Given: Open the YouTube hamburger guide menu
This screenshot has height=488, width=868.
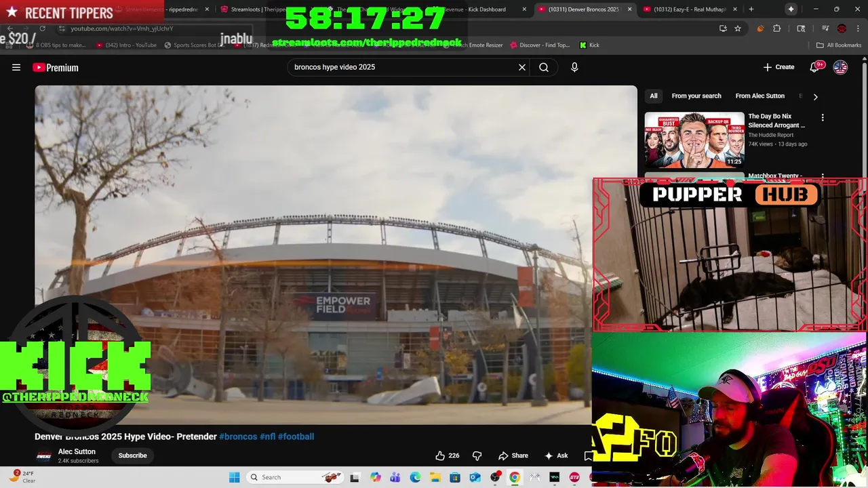Looking at the screenshot, I should (x=16, y=67).
